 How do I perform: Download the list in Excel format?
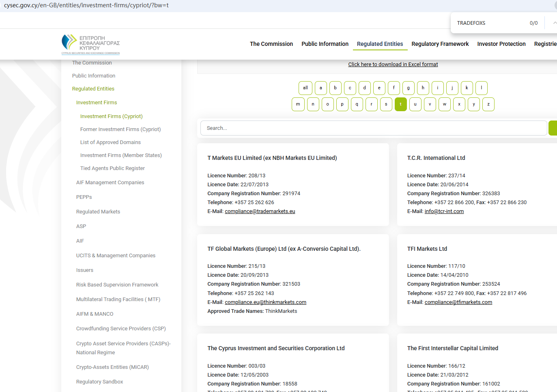pos(393,65)
